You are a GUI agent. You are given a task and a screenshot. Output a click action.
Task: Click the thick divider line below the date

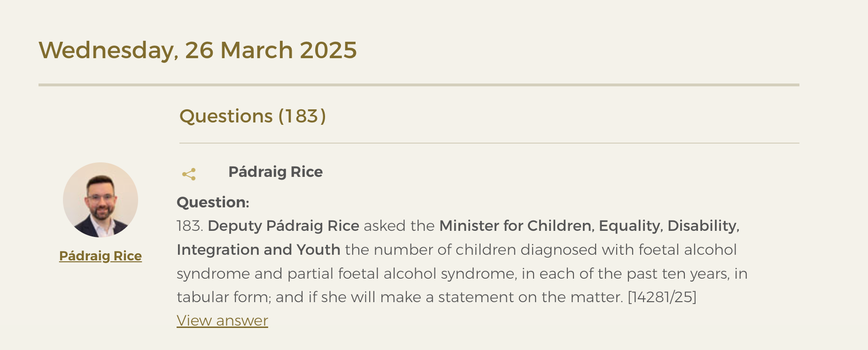(x=419, y=85)
